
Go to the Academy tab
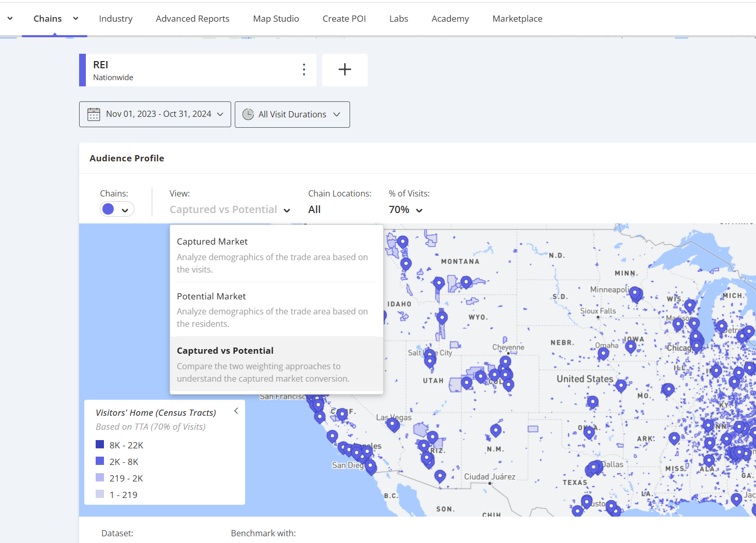(x=450, y=19)
